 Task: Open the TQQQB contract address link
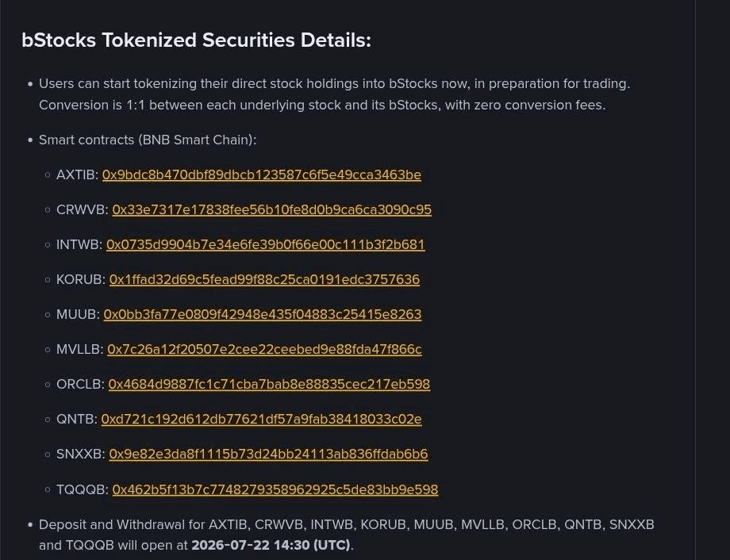275,489
